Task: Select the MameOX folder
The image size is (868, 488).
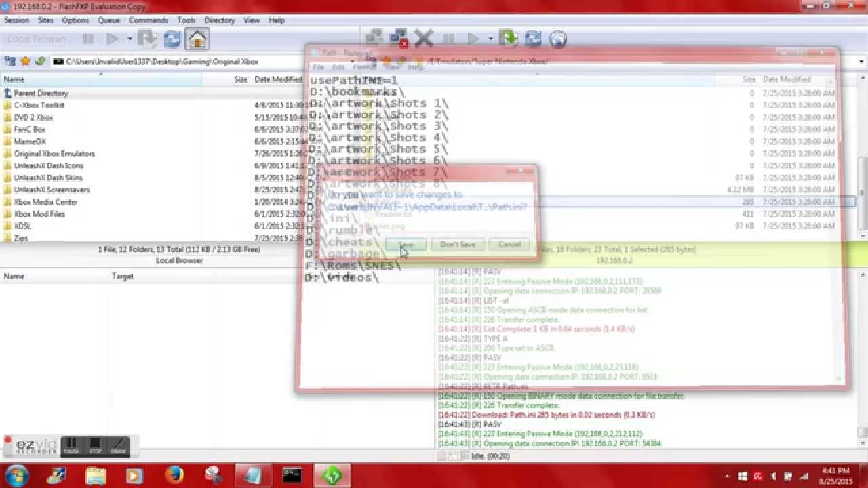Action: click(30, 142)
